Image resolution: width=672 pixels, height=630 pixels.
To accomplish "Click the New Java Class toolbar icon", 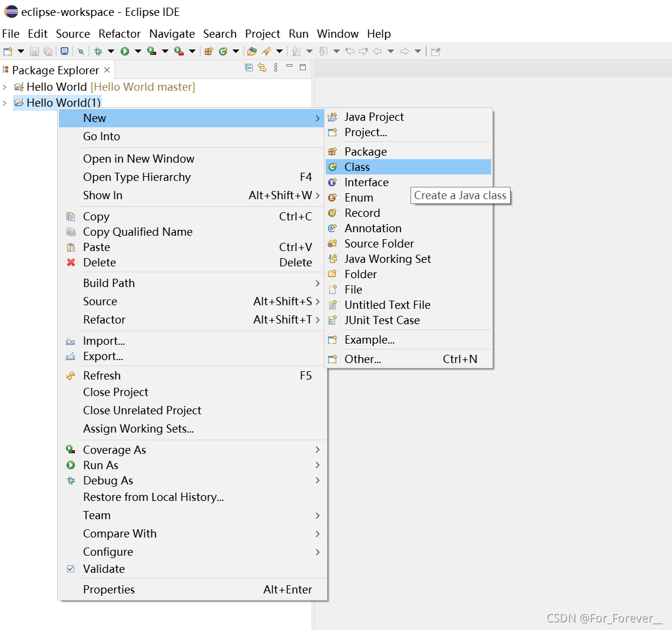I will tap(223, 51).
